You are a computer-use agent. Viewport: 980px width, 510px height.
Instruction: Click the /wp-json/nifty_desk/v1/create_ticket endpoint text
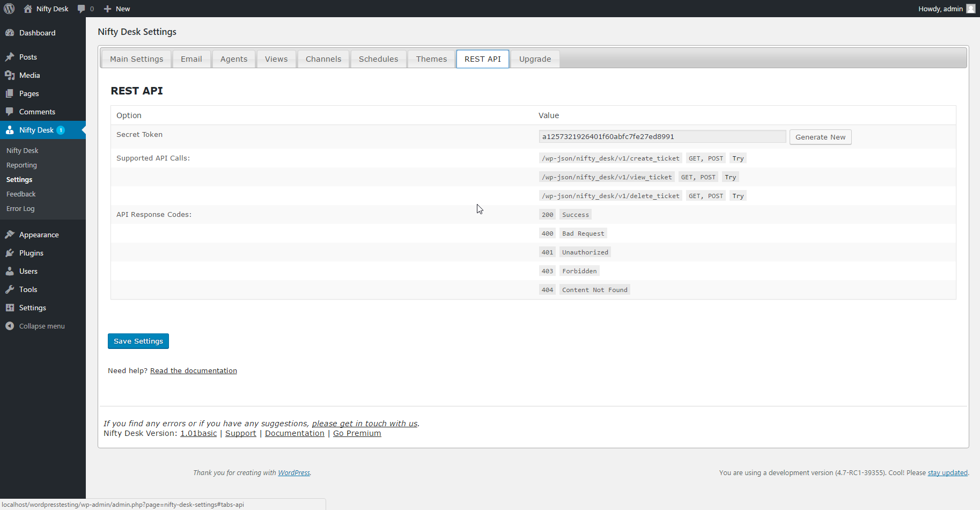tap(610, 158)
